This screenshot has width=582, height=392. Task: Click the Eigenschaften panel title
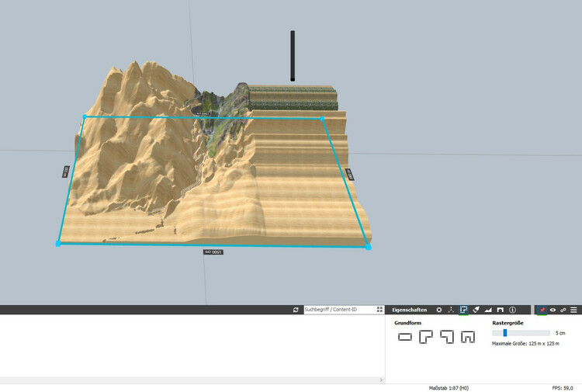pyautogui.click(x=409, y=310)
